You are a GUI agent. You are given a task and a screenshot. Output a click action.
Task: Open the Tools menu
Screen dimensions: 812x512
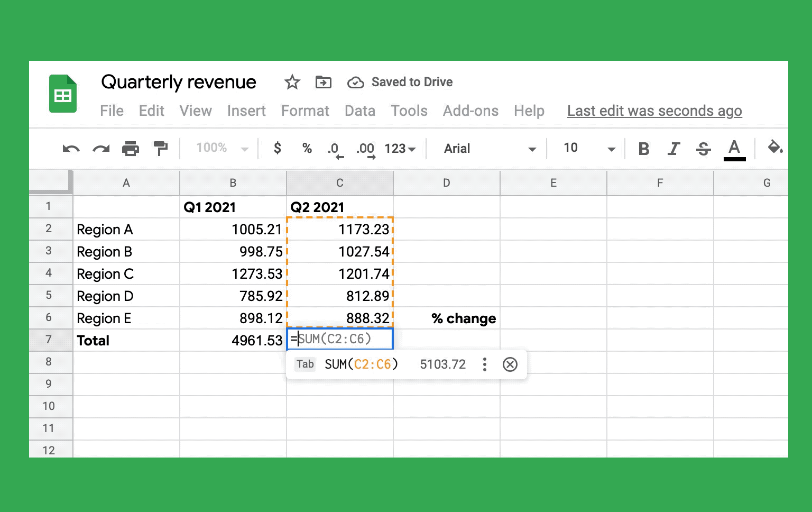click(409, 111)
